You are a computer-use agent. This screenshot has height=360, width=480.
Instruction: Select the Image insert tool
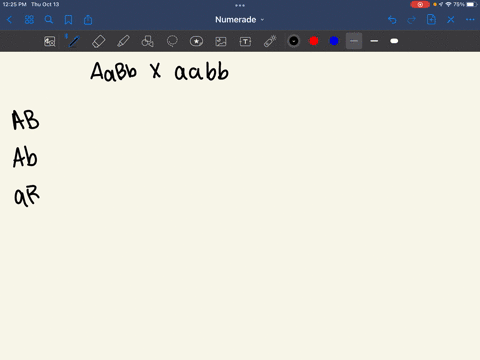[x=221, y=41]
